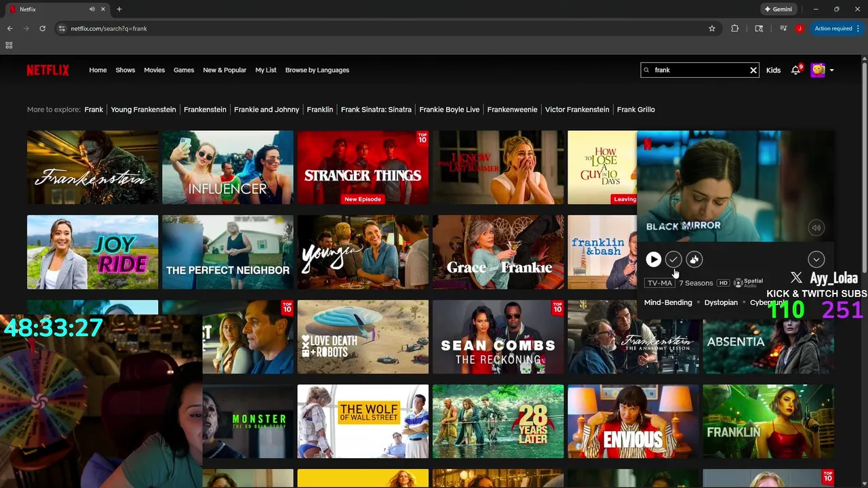This screenshot has height=488, width=868.
Task: Click the Netflix logo
Action: [x=47, y=70]
